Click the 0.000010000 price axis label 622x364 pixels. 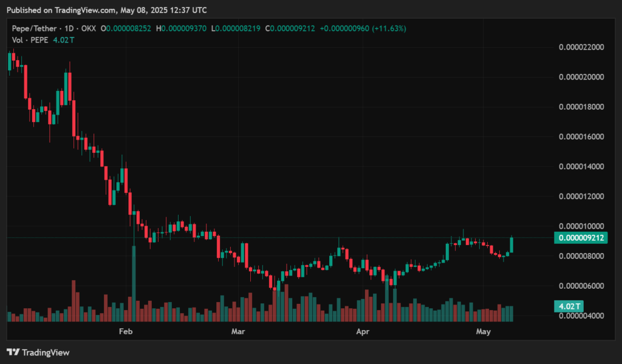581,226
